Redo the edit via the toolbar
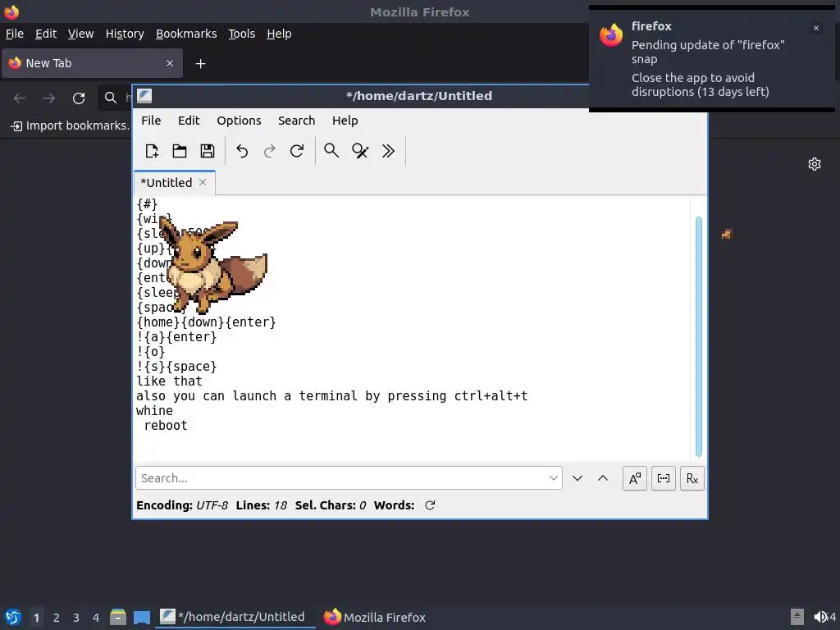Viewport: 840px width, 630px height. [269, 151]
